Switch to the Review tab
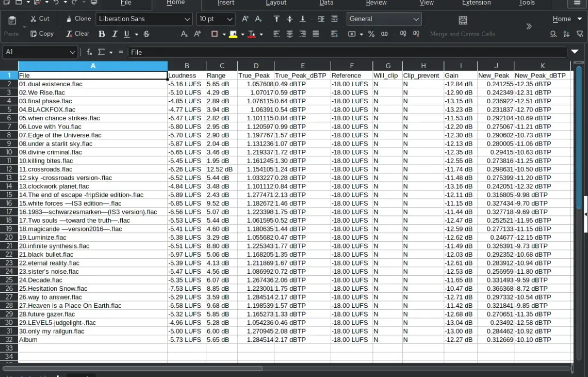Image resolution: width=588 pixels, height=377 pixels. pyautogui.click(x=376, y=3)
